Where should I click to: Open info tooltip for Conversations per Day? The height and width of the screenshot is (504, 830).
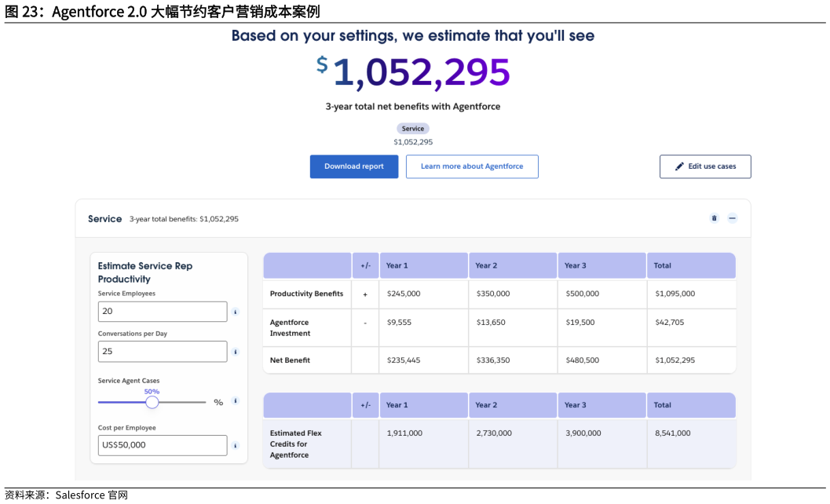[235, 352]
